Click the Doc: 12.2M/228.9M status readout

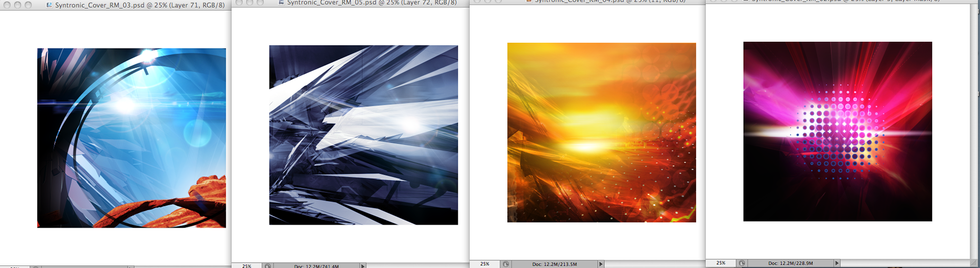(x=791, y=263)
